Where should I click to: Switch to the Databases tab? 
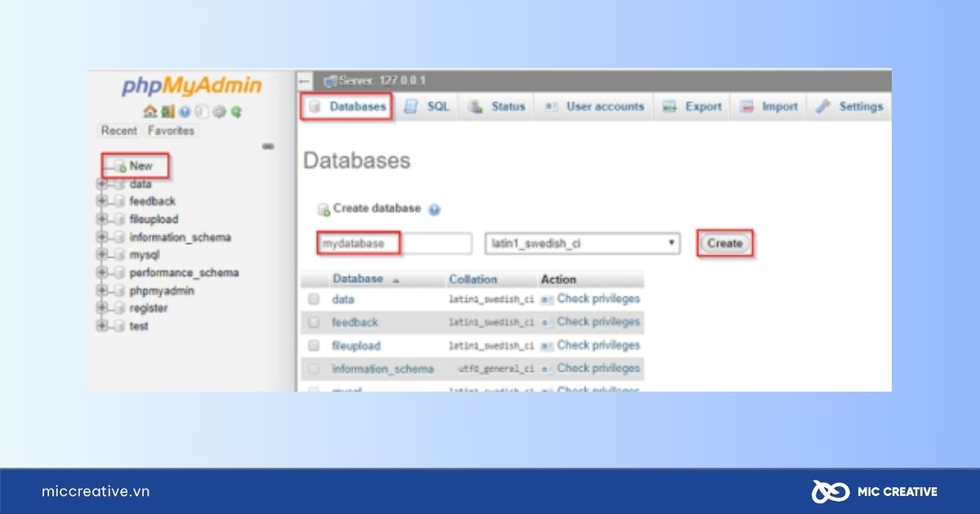(x=347, y=107)
